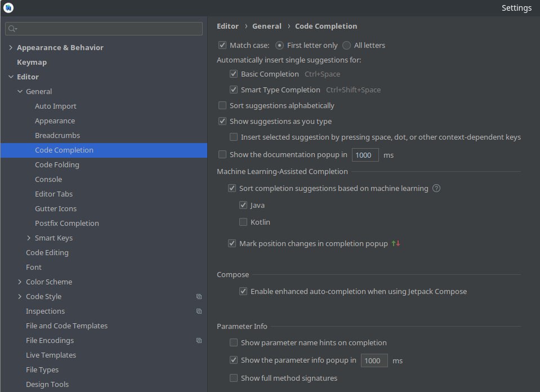Viewport: 540px width, 392px height.
Task: Click the settings search field
Action: pos(104,29)
